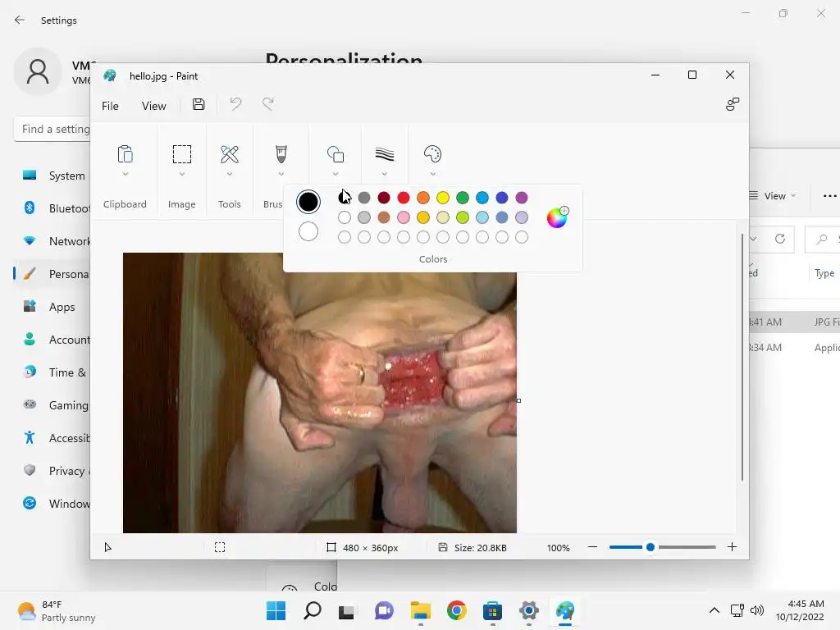
Task: Open the View dropdown in File Explorer
Action: pos(773,195)
